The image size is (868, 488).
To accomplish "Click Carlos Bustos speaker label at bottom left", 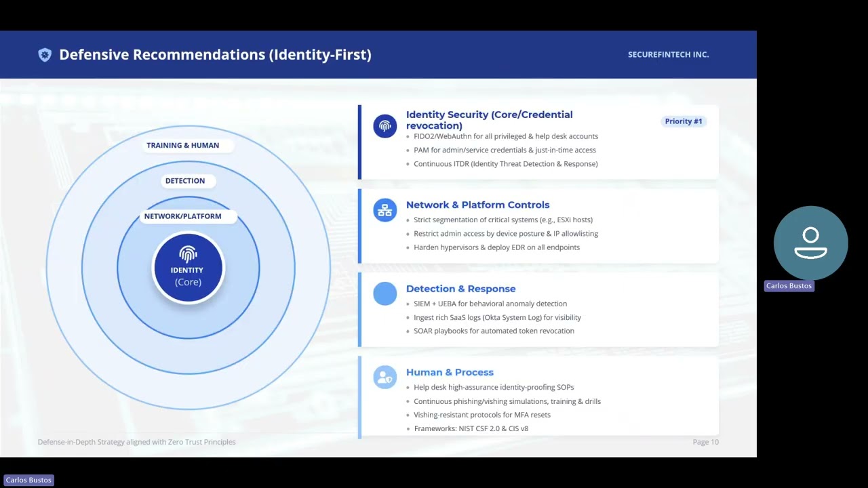I will (x=28, y=480).
